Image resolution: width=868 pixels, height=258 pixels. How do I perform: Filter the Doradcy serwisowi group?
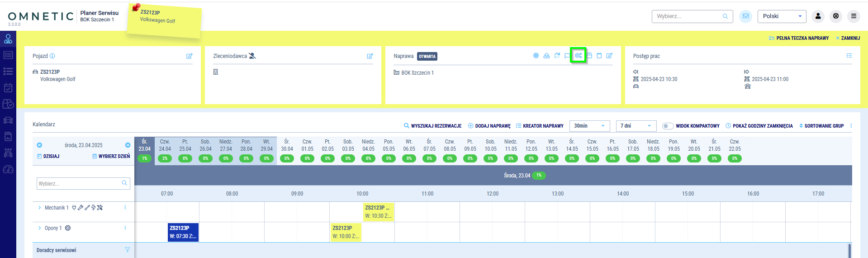pyautogui.click(x=127, y=250)
